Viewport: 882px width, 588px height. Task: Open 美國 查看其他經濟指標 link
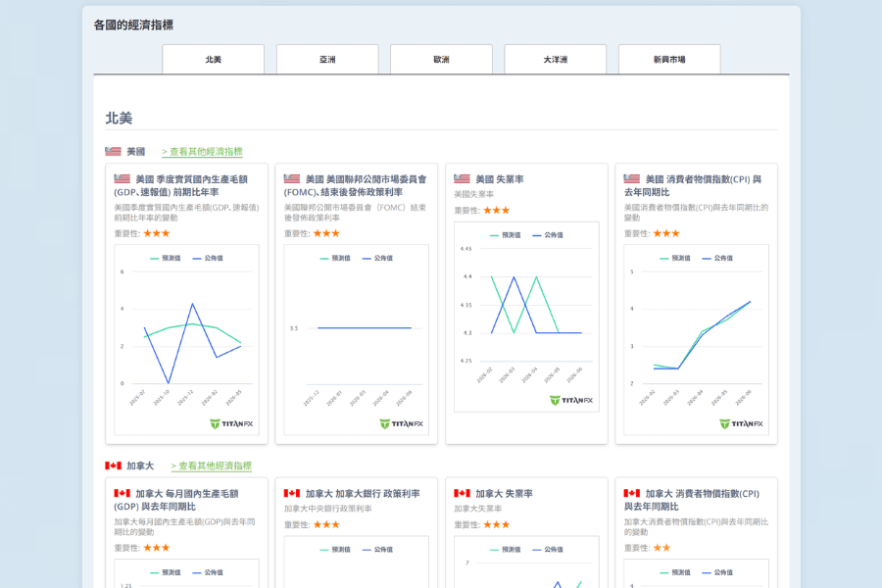(202, 151)
